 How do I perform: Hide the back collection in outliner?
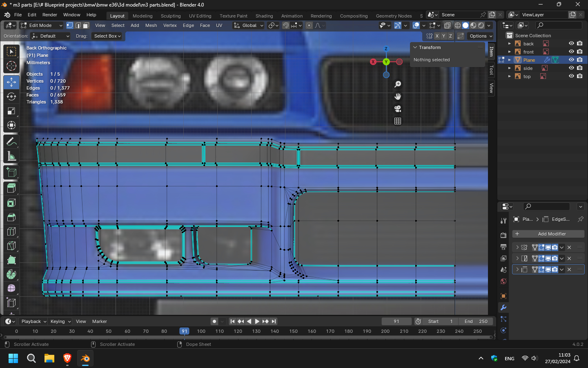571,43
